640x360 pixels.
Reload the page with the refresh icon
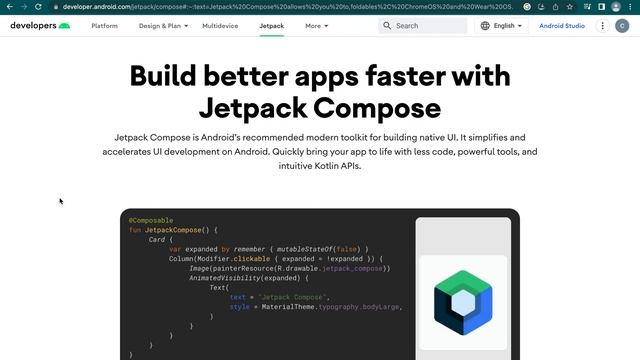click(x=38, y=7)
